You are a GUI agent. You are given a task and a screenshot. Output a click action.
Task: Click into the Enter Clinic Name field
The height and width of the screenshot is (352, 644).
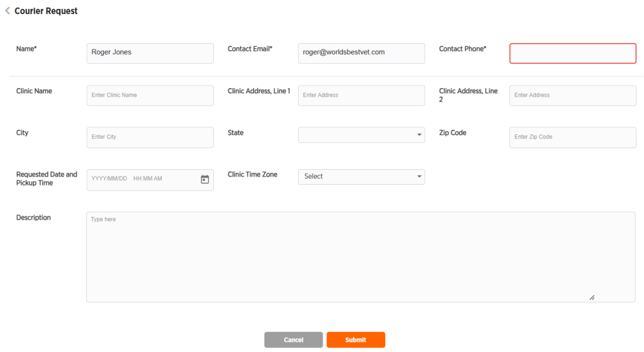click(x=150, y=95)
